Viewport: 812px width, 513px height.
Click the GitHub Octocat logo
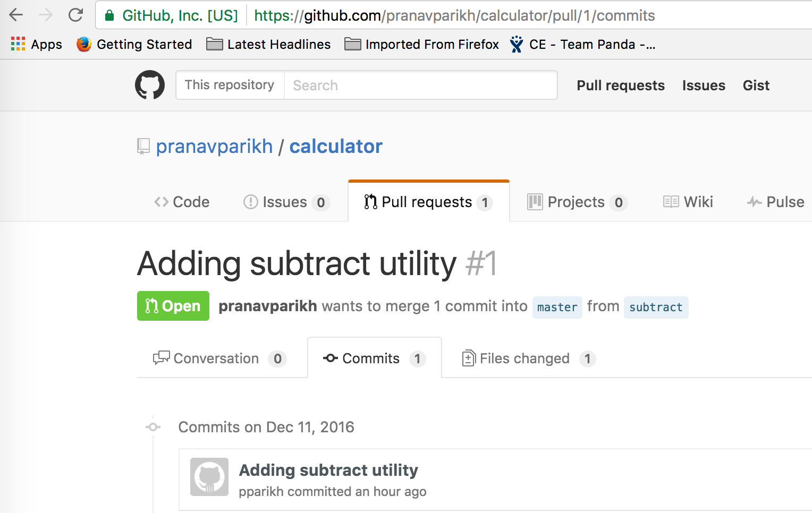(x=150, y=85)
